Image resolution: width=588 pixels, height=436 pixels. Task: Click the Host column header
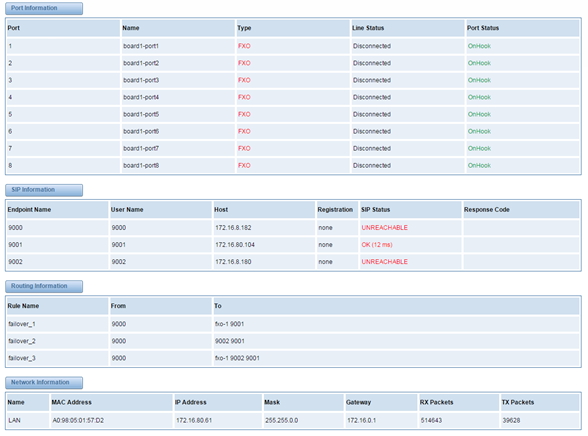pos(221,210)
